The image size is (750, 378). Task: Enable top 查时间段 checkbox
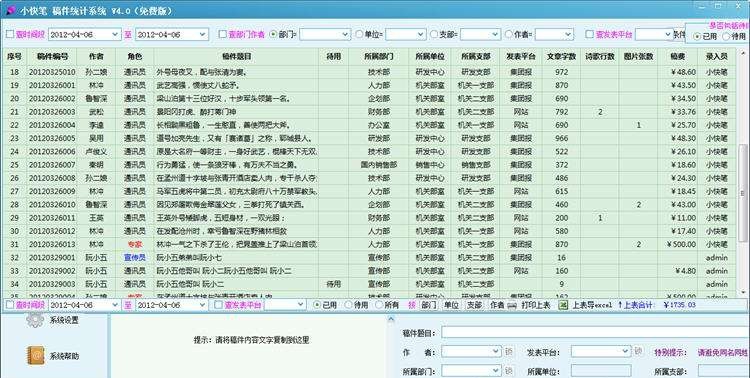[10, 34]
